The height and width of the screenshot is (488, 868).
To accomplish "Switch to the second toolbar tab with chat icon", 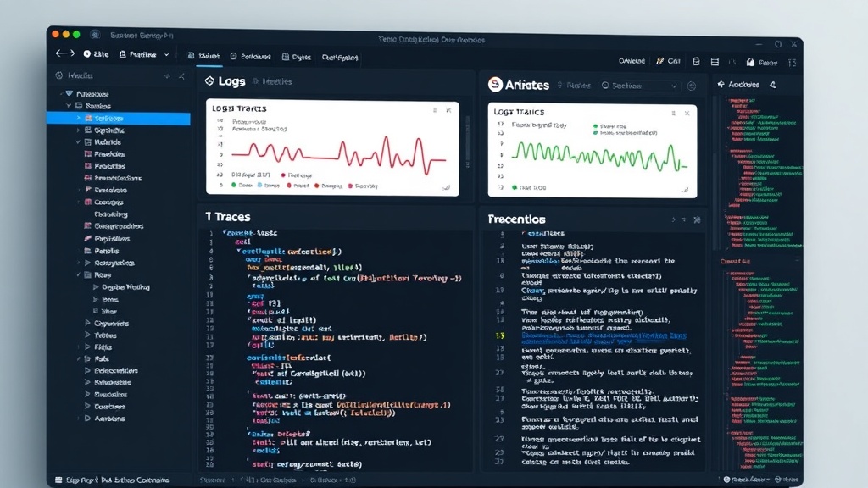I will [251, 57].
